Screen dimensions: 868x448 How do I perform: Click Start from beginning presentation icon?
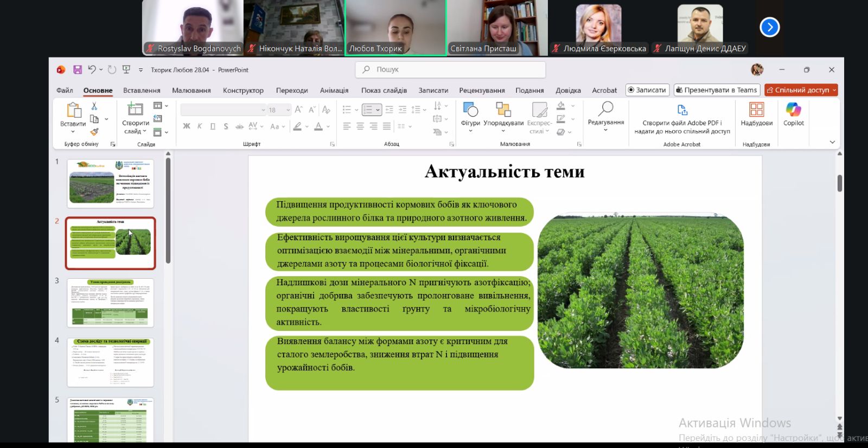point(126,69)
